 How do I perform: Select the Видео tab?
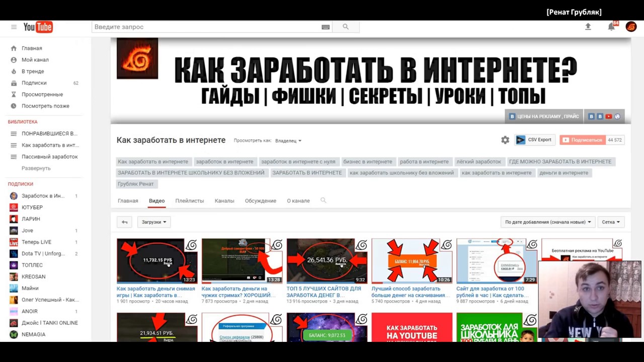click(157, 201)
